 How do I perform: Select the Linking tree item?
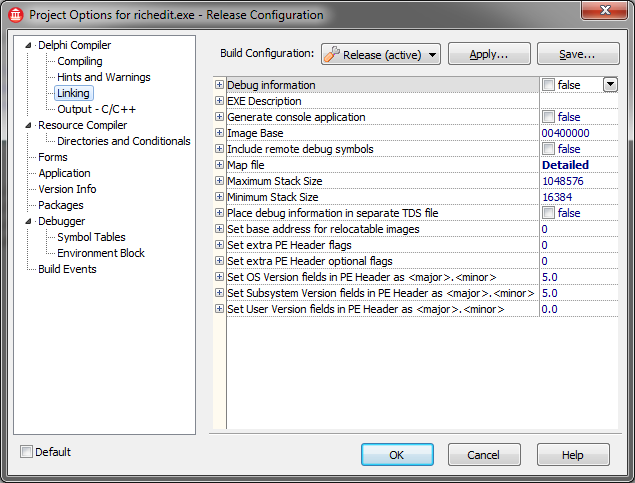pos(73,93)
